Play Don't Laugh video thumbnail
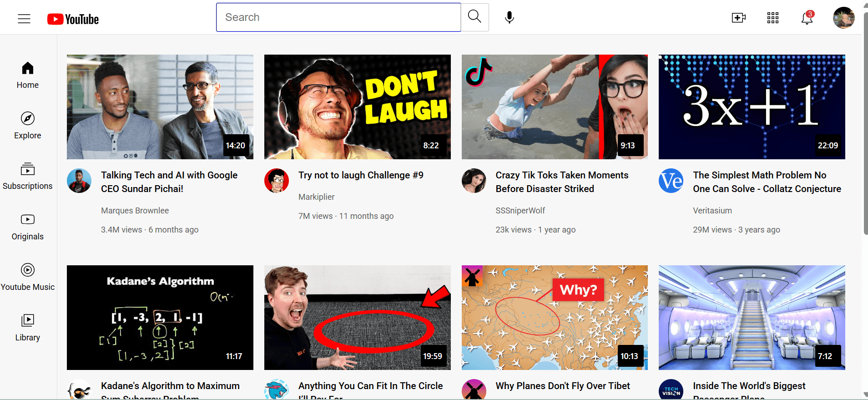The width and height of the screenshot is (868, 400). click(x=358, y=107)
